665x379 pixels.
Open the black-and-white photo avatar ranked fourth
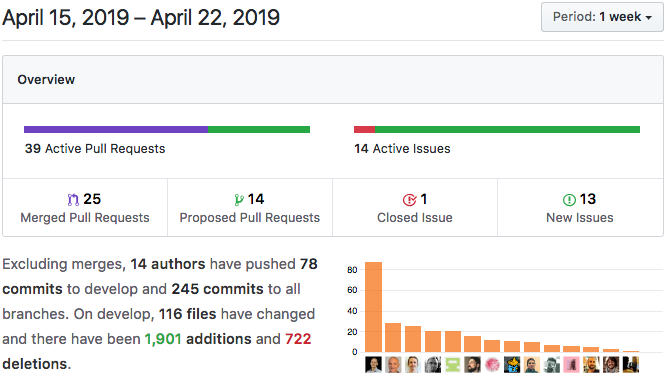pyautogui.click(x=433, y=365)
